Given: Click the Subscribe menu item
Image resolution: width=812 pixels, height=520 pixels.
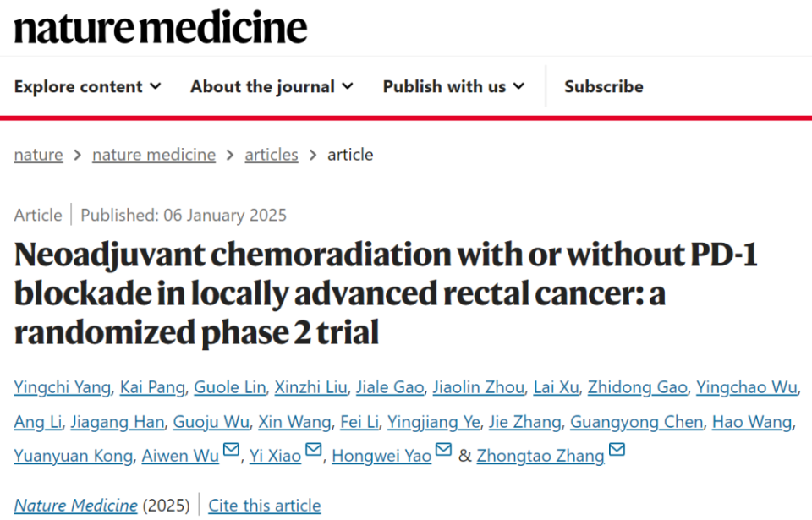Looking at the screenshot, I should (x=603, y=86).
